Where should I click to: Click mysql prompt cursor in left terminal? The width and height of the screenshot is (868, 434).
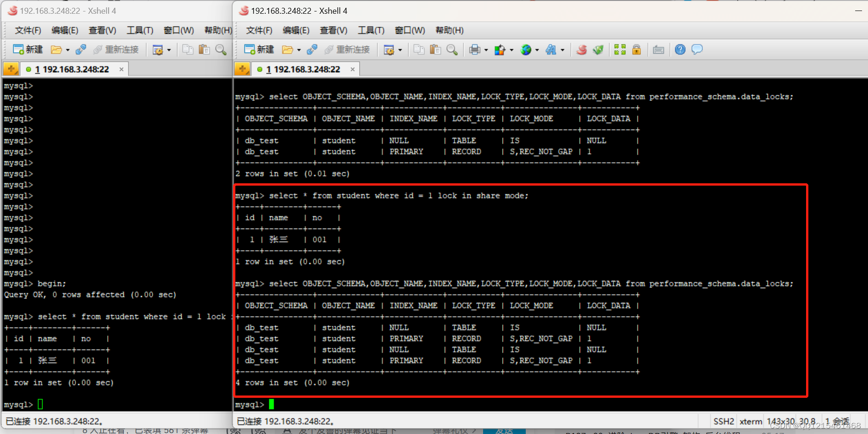point(40,404)
